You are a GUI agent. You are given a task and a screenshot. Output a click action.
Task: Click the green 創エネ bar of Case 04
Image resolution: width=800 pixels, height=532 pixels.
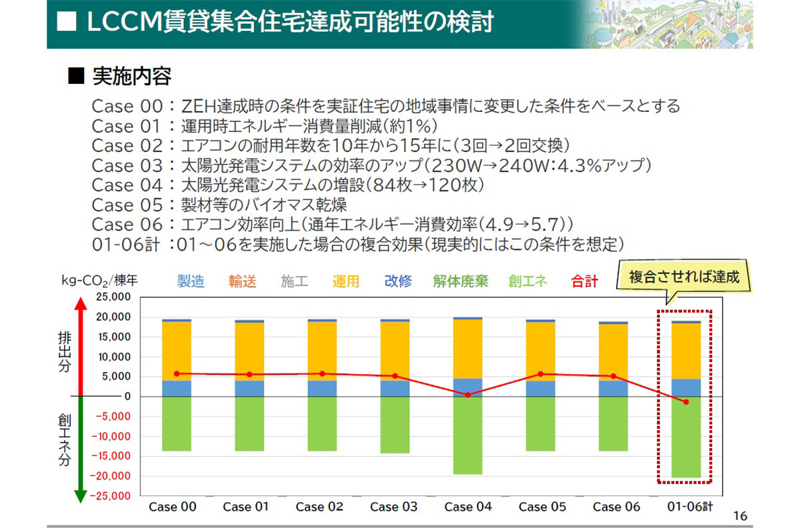(468, 435)
